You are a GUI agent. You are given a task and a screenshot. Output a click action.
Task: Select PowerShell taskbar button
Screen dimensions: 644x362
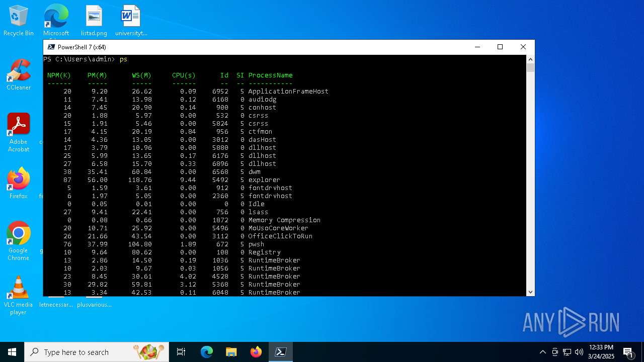(281, 352)
